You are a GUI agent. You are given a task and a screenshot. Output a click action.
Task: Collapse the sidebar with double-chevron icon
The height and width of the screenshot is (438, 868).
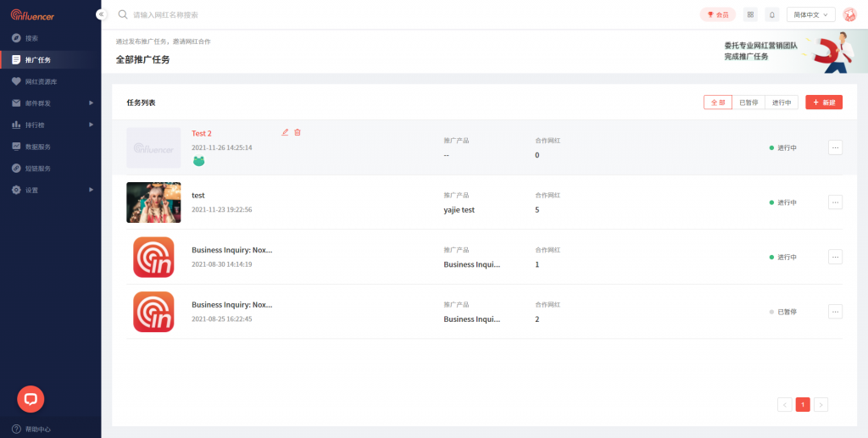coord(101,14)
